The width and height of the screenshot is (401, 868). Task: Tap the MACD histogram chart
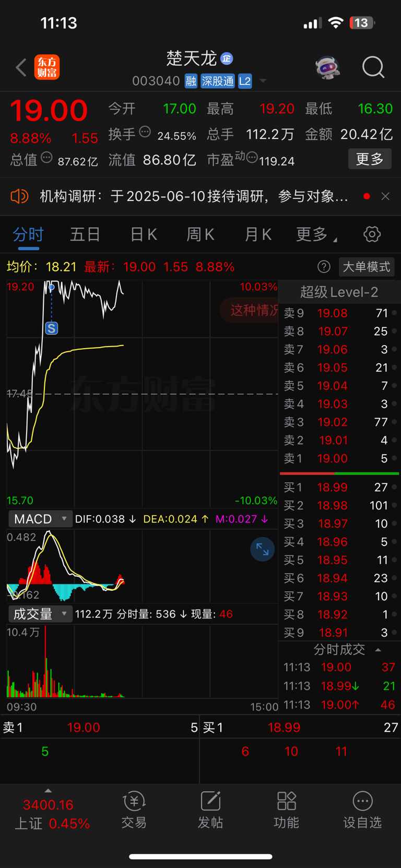[x=142, y=566]
